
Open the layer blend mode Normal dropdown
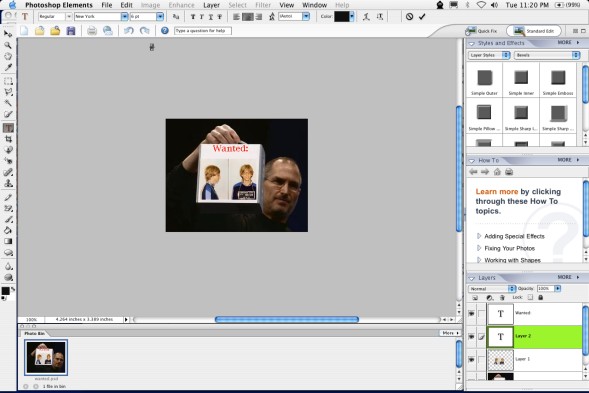(x=492, y=289)
